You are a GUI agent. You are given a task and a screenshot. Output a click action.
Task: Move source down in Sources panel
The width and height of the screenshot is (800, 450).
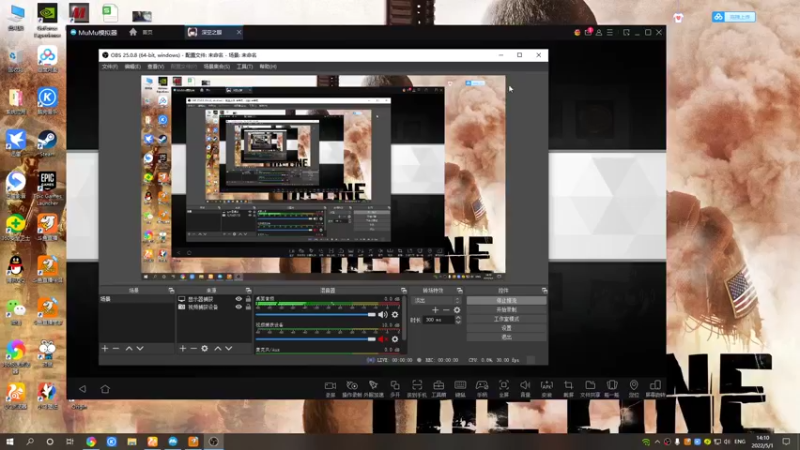(x=229, y=348)
